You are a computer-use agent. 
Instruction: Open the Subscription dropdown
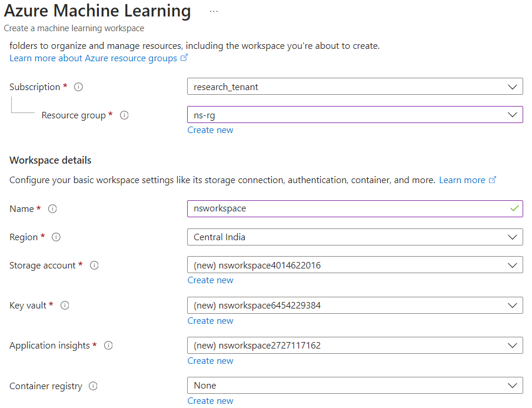[x=354, y=87]
